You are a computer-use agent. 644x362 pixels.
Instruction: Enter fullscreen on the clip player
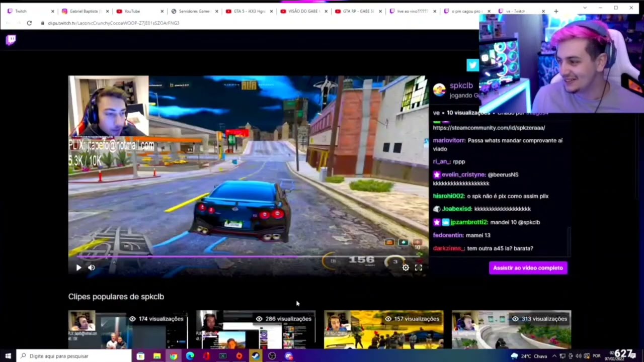click(x=418, y=268)
